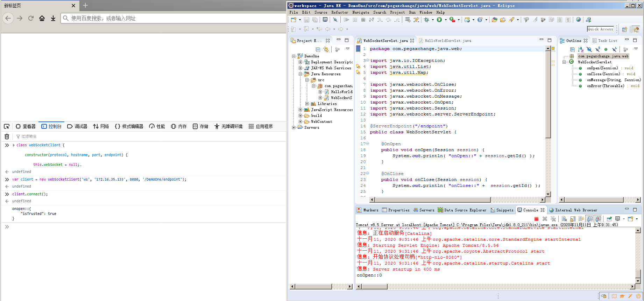
Task: Click the Skip All Breakpoints icon
Action: [335, 20]
